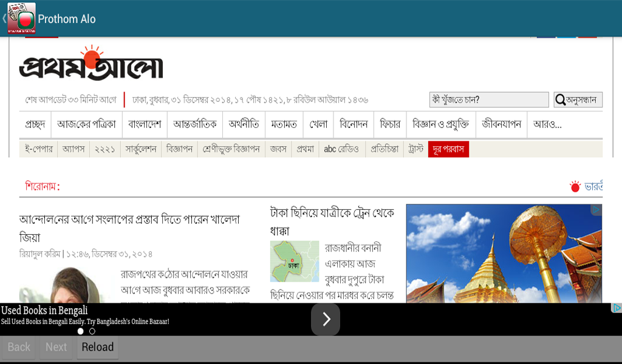The image size is (622, 364).
Task: Open the অর্থনীতি section
Action: click(x=244, y=124)
